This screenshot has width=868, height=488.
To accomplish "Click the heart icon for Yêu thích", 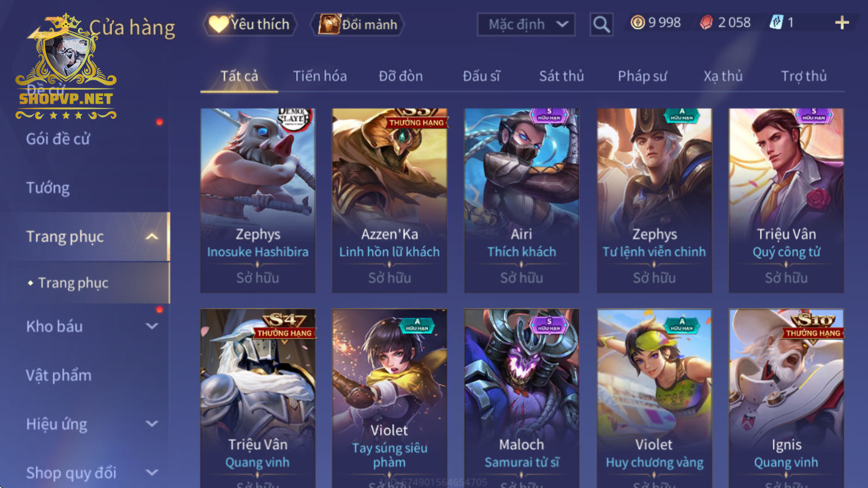I will click(218, 24).
